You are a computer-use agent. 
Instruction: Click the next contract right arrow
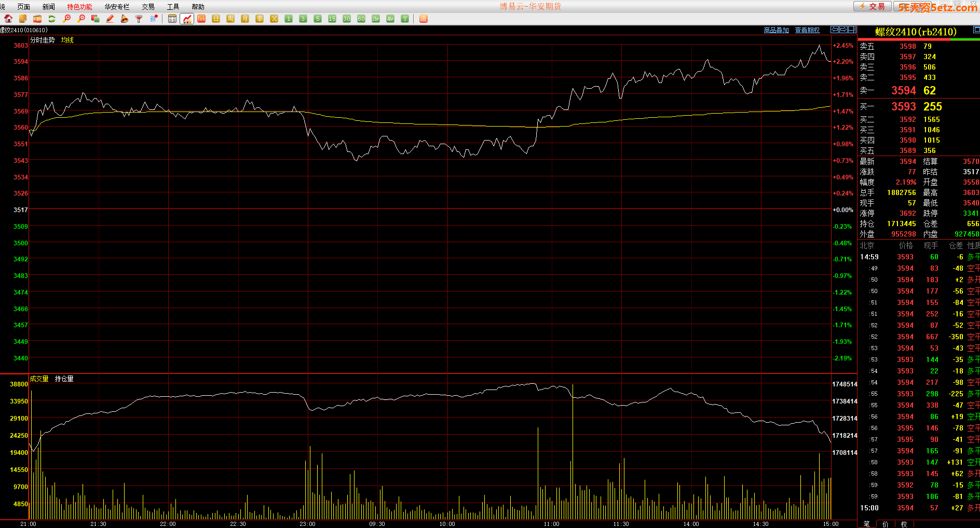(x=843, y=30)
